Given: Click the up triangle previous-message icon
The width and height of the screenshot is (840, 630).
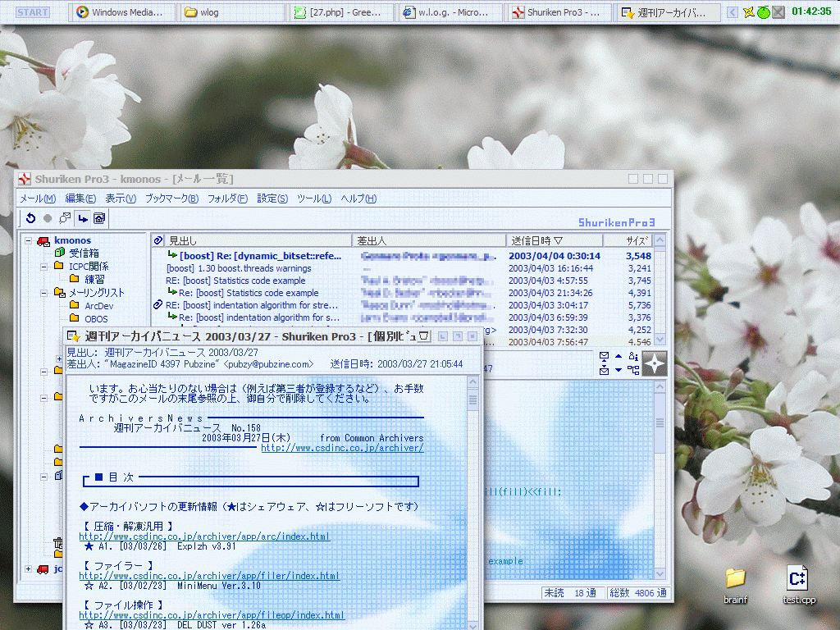Looking at the screenshot, I should pos(619,356).
